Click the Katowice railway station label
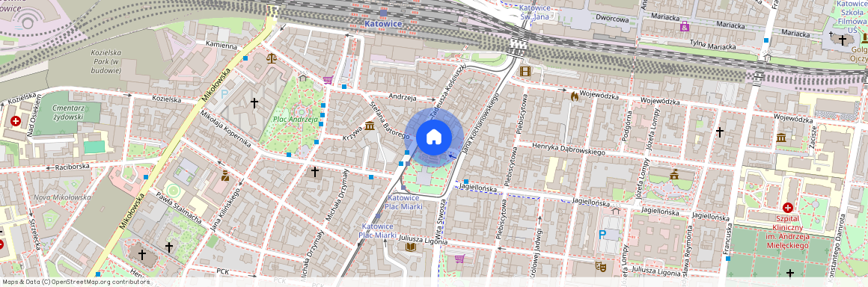 pos(383,25)
